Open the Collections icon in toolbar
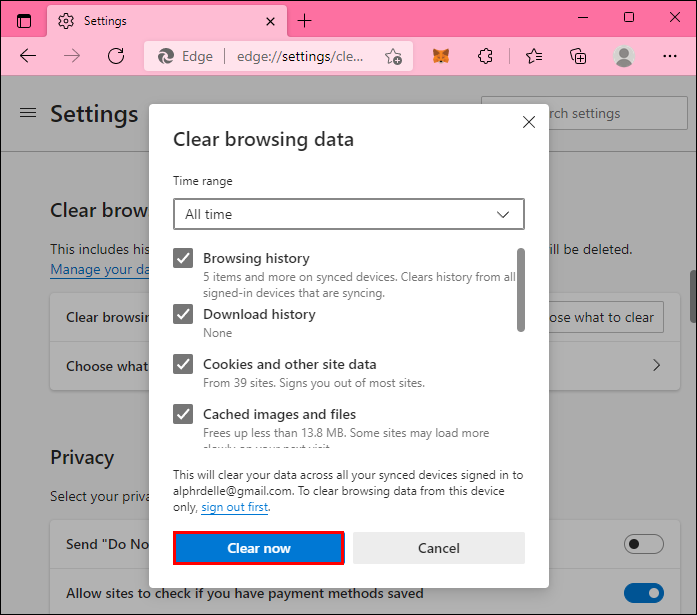Image resolution: width=697 pixels, height=615 pixels. [578, 56]
